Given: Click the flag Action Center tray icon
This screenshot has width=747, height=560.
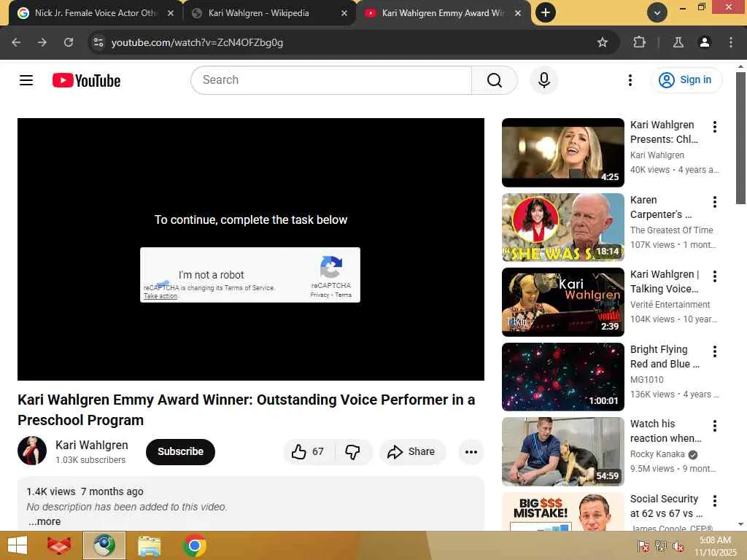Looking at the screenshot, I should [x=643, y=545].
